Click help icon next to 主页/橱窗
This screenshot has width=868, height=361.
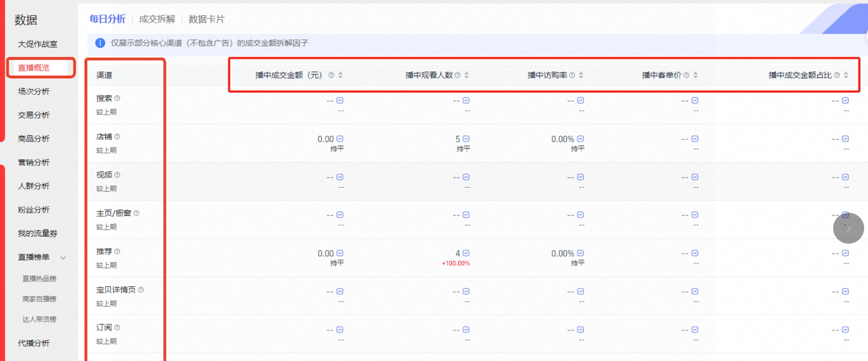click(x=136, y=213)
